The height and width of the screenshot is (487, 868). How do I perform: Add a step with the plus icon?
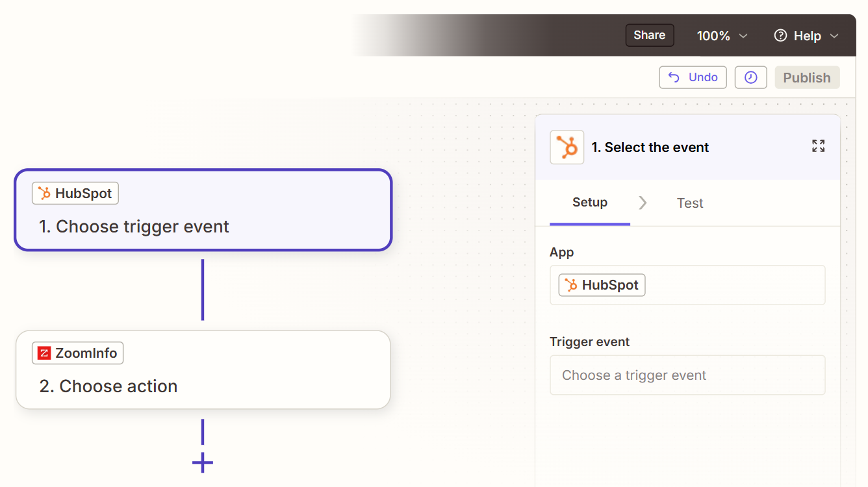point(203,463)
